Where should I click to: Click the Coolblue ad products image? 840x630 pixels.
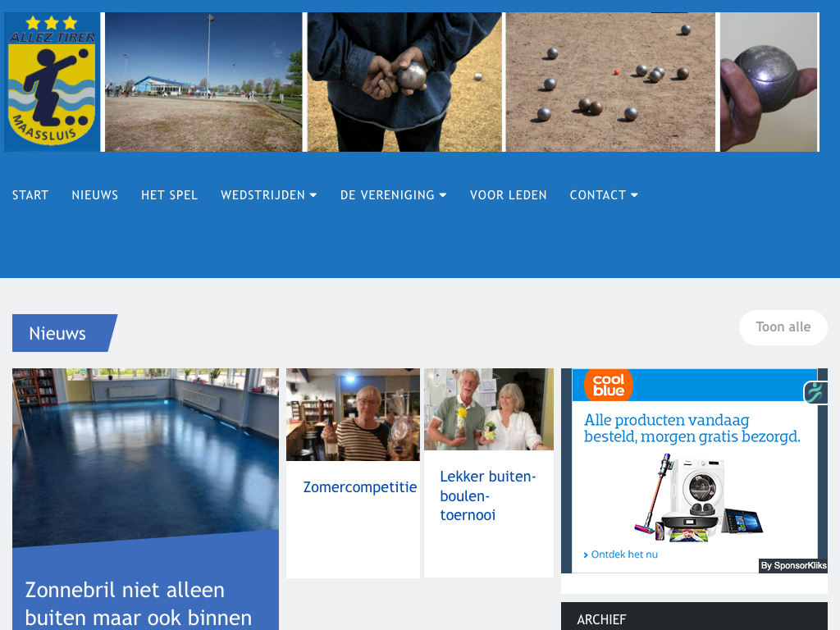pyautogui.click(x=699, y=498)
